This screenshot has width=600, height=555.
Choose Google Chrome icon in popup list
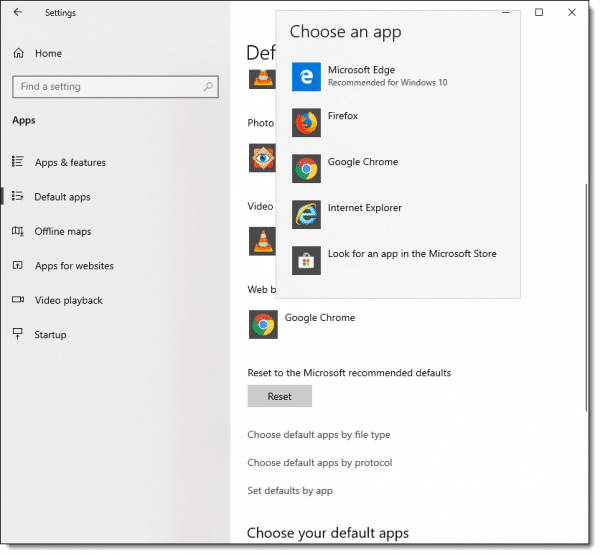[x=306, y=168]
